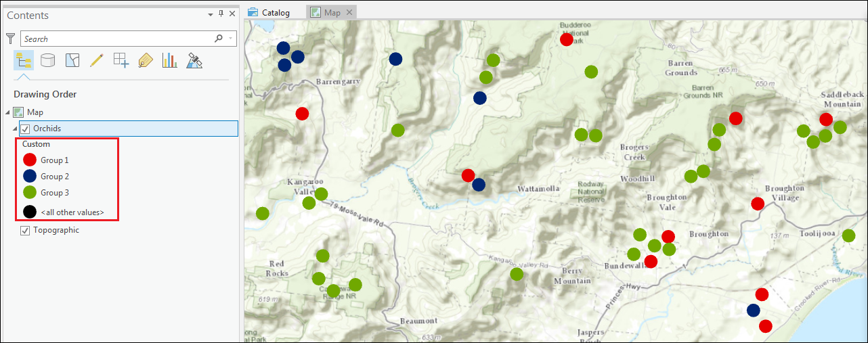Collapse the Orchids layer legend
Screen dimensions: 868x343
click(15, 129)
